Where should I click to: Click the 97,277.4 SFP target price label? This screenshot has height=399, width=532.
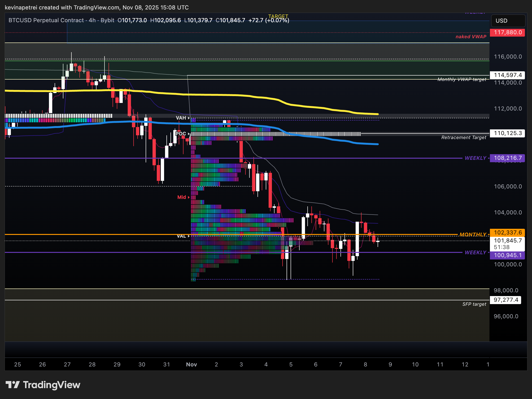[506, 300]
